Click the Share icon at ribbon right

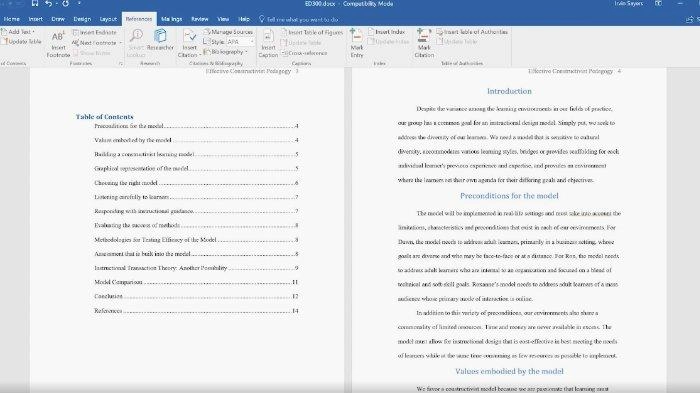click(690, 19)
